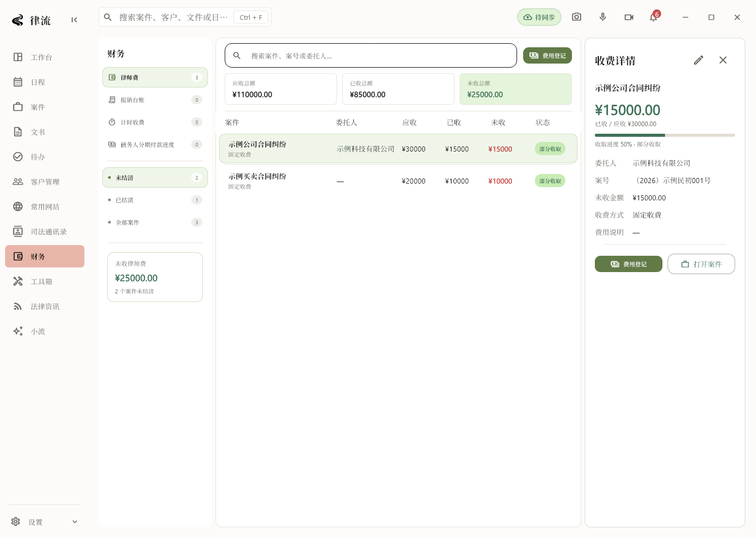756x538 pixels.
Task: Select the 示例买卖合同纠纷 table row
Action: [398, 181]
